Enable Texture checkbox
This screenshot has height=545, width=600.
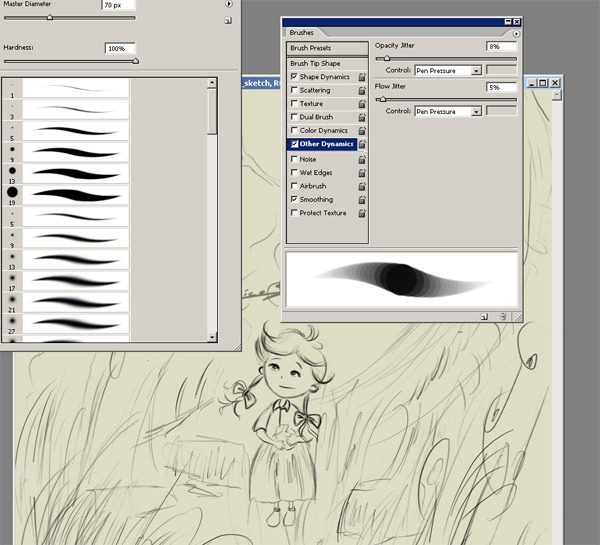(294, 103)
